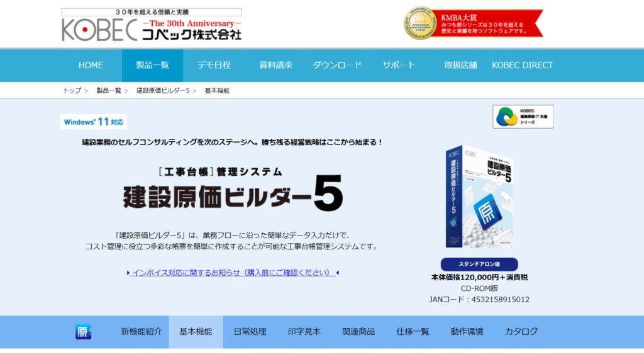The image size is (644, 353).
Task: Click the 建設業務のセルフコンサルティング headline
Action: pyautogui.click(x=233, y=142)
